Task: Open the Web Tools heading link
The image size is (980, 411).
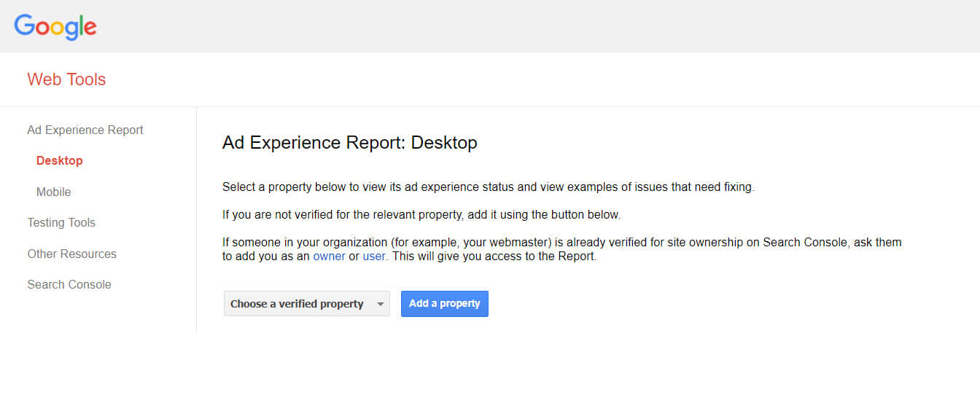Action: [66, 79]
